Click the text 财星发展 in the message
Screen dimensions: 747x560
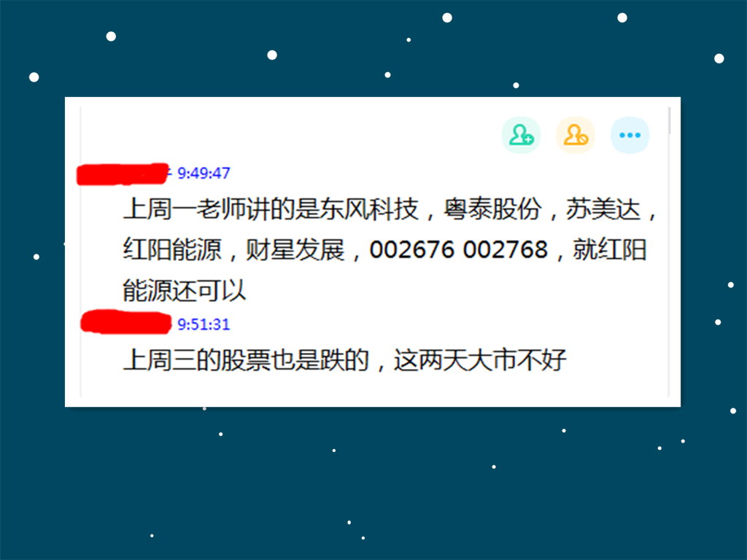(x=295, y=249)
